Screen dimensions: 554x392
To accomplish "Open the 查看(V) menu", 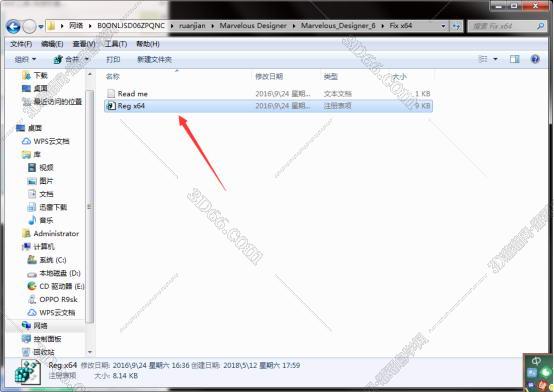I will pyautogui.click(x=84, y=44).
